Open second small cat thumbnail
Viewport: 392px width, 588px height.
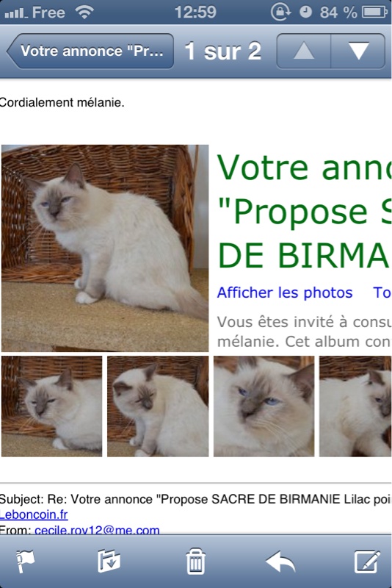tap(158, 406)
